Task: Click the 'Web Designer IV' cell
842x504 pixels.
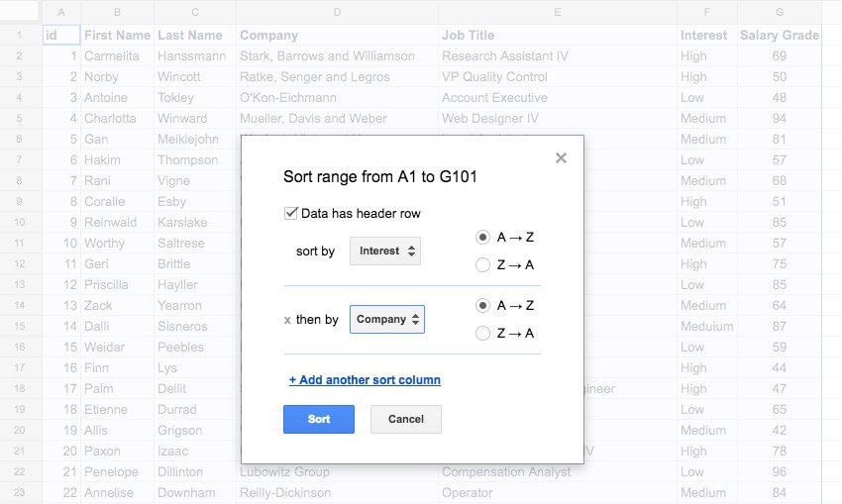Action: [558, 118]
